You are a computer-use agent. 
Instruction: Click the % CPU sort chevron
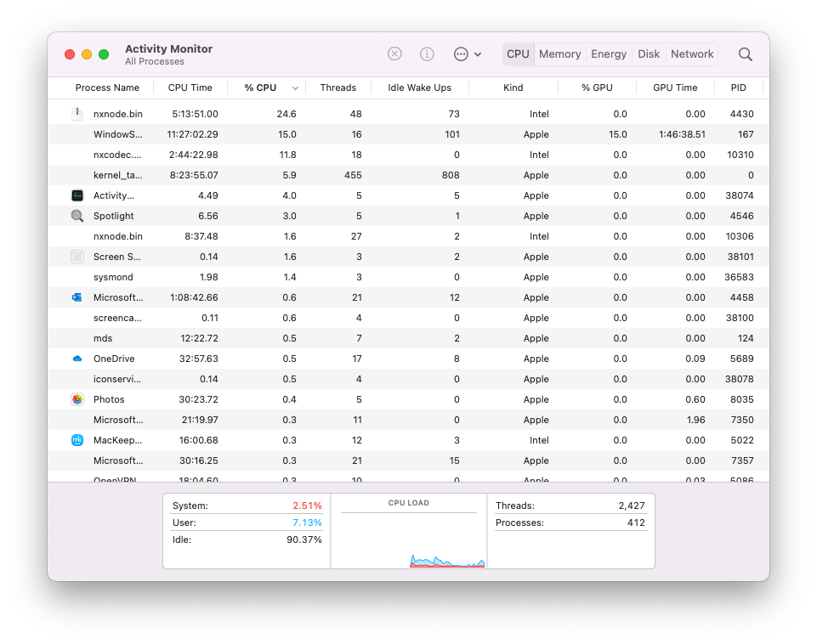(x=295, y=88)
